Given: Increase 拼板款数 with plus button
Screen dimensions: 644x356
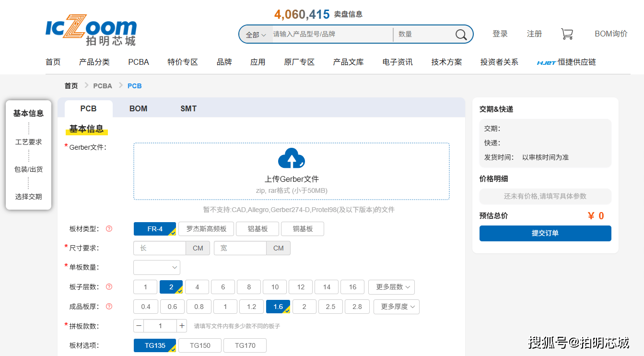Looking at the screenshot, I should pyautogui.click(x=182, y=326).
